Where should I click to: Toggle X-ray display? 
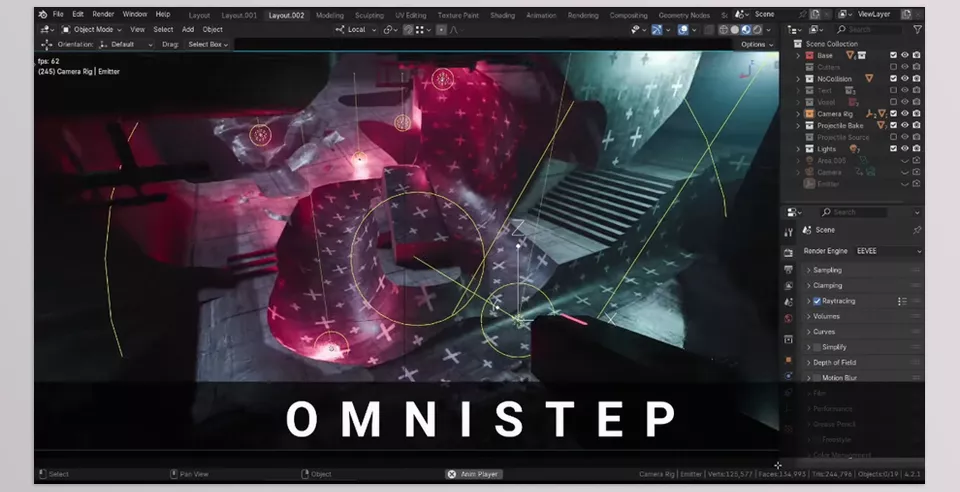tap(709, 29)
